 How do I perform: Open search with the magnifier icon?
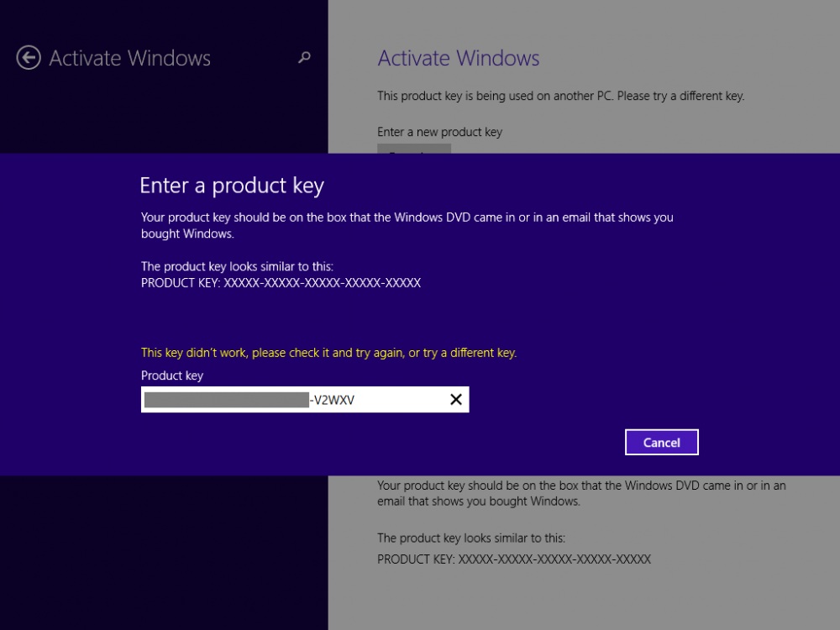click(304, 57)
